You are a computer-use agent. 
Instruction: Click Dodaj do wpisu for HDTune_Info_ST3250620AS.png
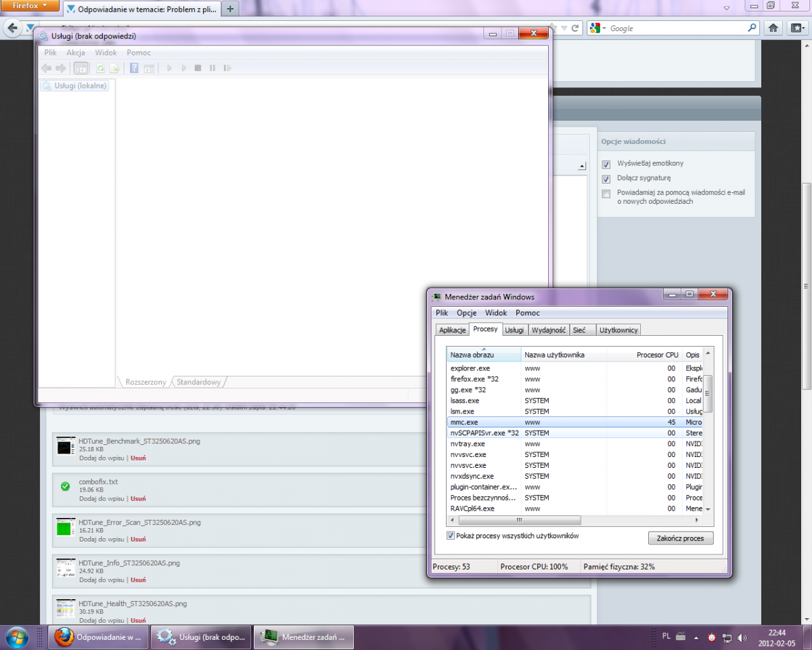tap(101, 580)
